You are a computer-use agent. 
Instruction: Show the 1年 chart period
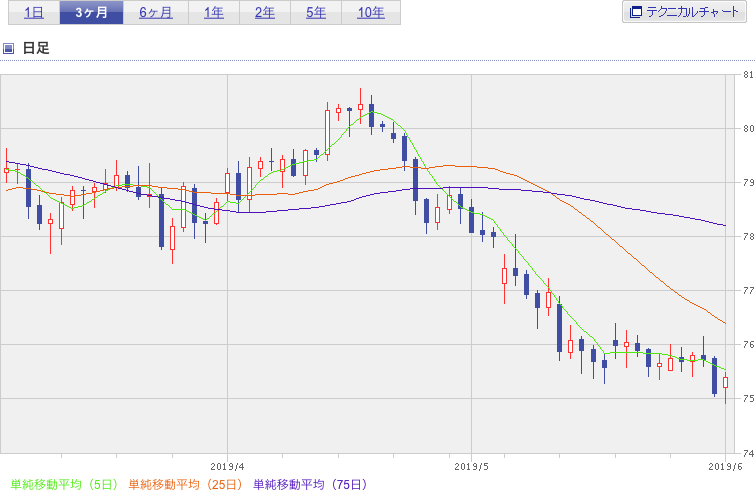[214, 13]
